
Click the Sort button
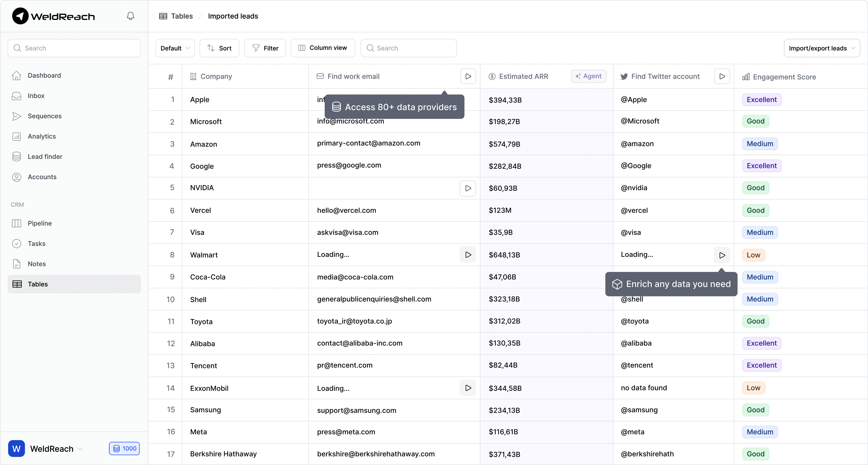coord(219,48)
